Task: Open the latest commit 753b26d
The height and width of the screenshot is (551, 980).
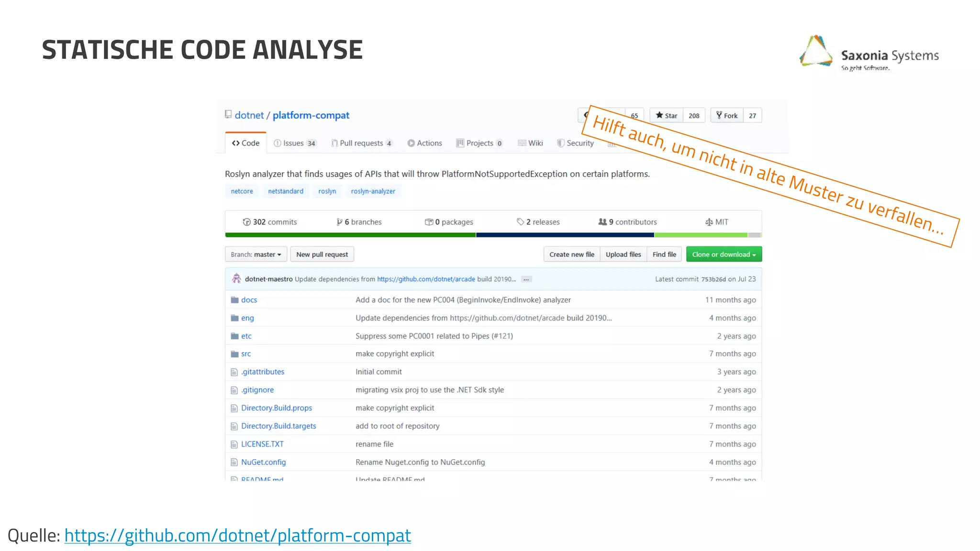Action: pyautogui.click(x=713, y=279)
